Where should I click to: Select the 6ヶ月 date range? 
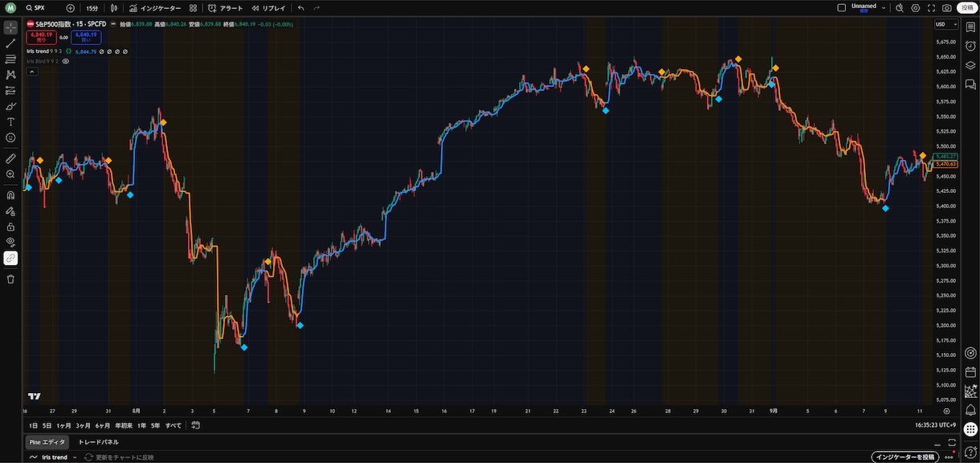(103, 425)
